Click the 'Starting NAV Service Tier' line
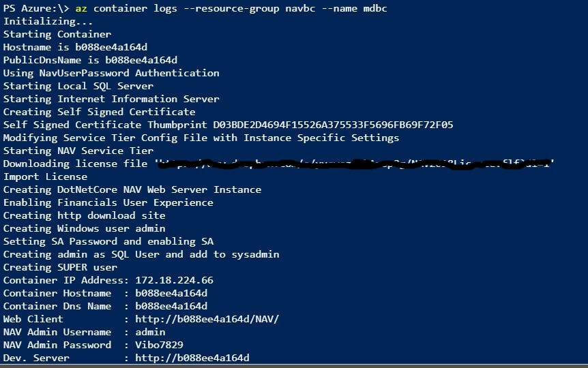Viewport: 588px width, 368px height. [x=78, y=151]
